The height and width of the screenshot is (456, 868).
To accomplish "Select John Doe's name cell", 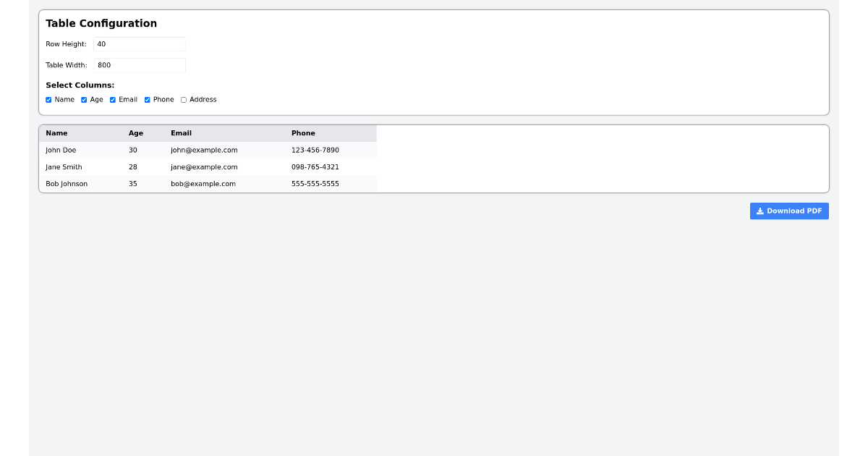I will 60,150.
